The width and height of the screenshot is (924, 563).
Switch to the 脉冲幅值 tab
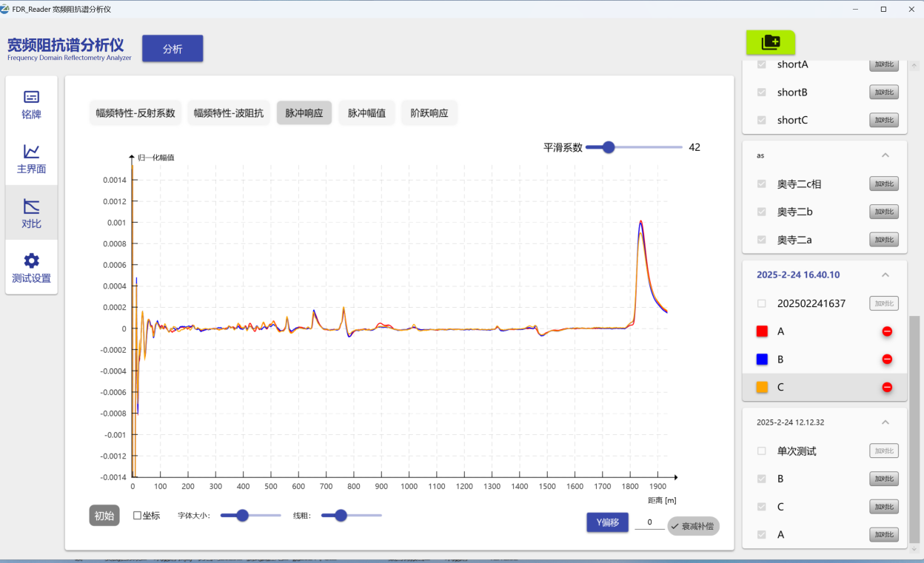click(366, 112)
